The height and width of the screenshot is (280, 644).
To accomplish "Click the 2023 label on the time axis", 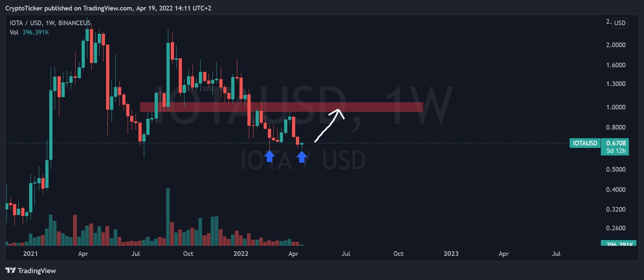I will [x=451, y=254].
